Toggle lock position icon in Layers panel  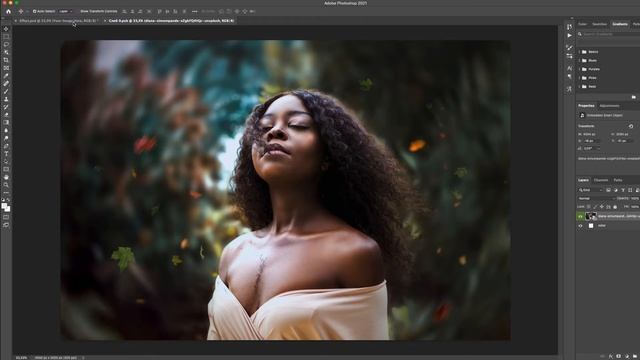coord(601,207)
